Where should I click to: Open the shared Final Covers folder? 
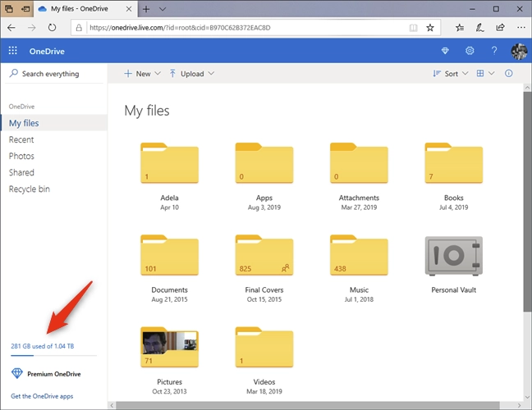[264, 255]
